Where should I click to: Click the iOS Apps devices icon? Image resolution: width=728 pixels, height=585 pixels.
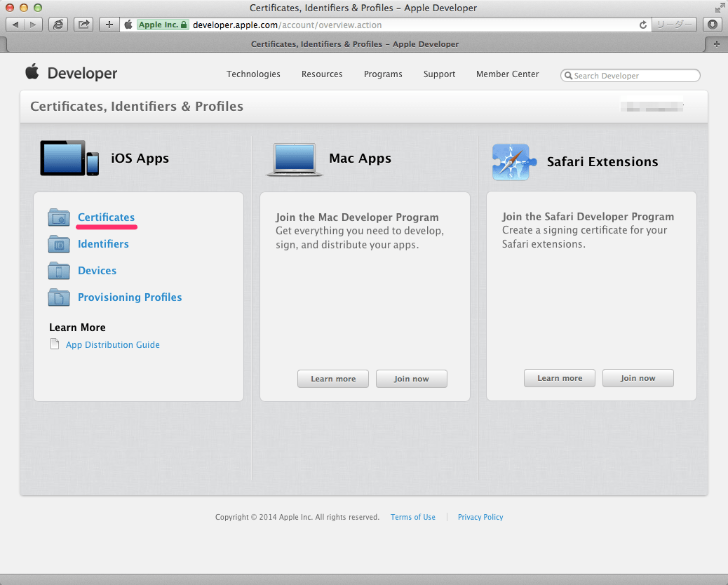68,158
